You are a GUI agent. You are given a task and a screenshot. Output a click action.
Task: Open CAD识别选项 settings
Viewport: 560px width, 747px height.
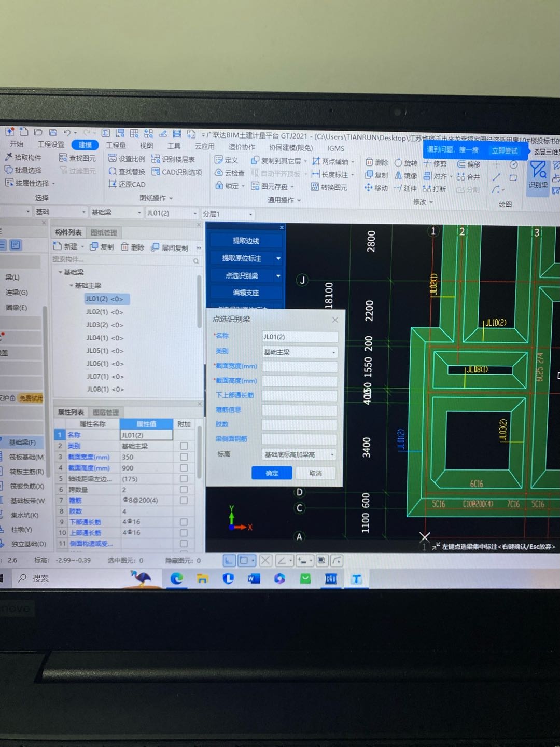tap(176, 172)
